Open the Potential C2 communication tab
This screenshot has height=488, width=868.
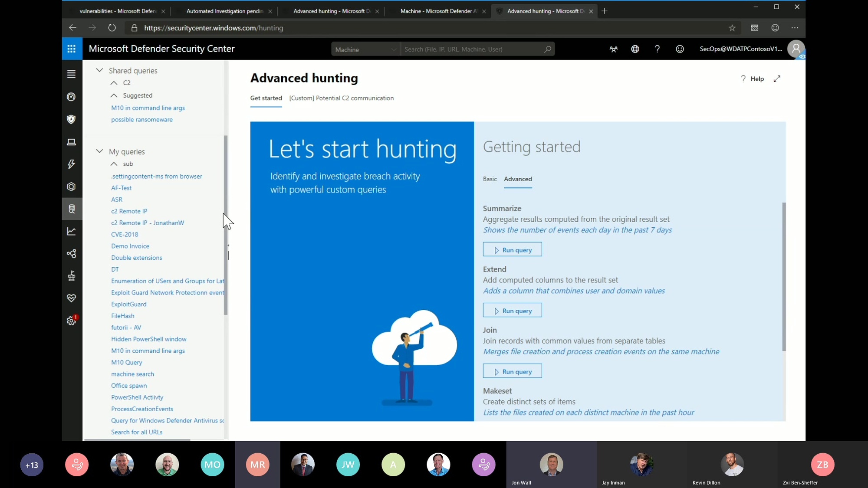click(342, 98)
